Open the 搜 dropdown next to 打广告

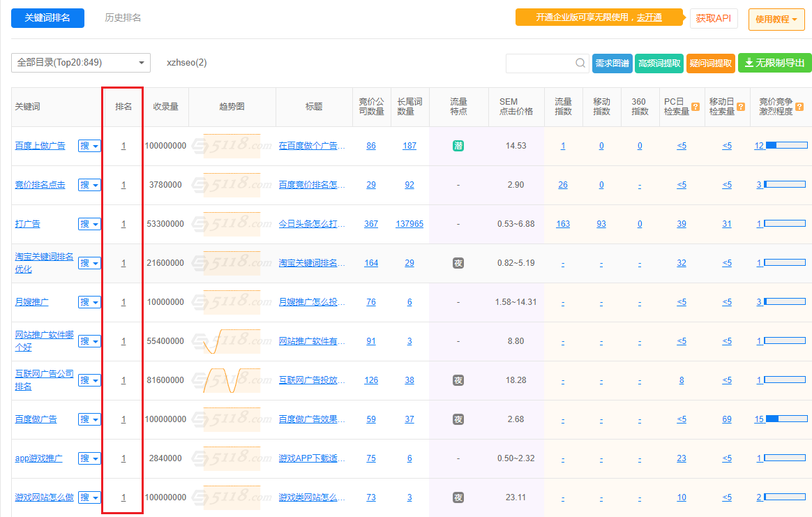(89, 224)
